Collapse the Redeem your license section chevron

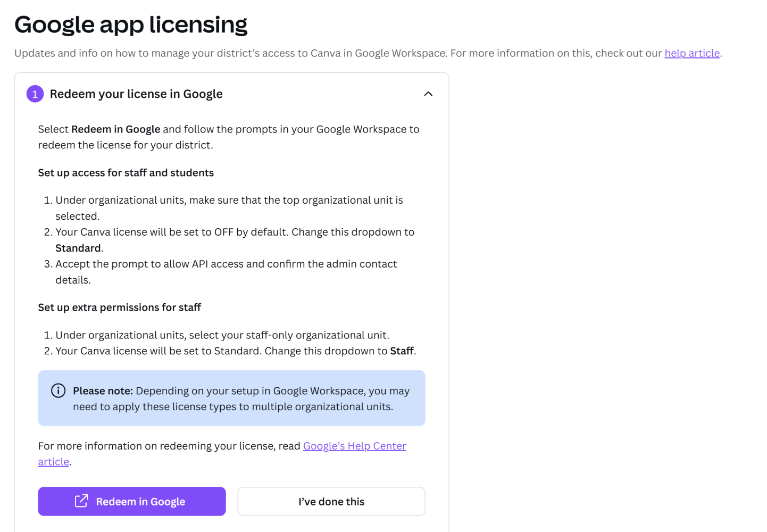[428, 94]
